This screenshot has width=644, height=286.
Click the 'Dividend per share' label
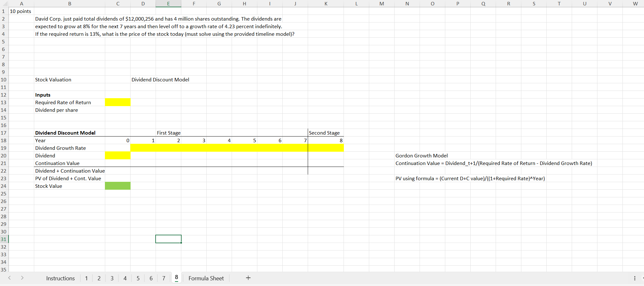point(56,110)
